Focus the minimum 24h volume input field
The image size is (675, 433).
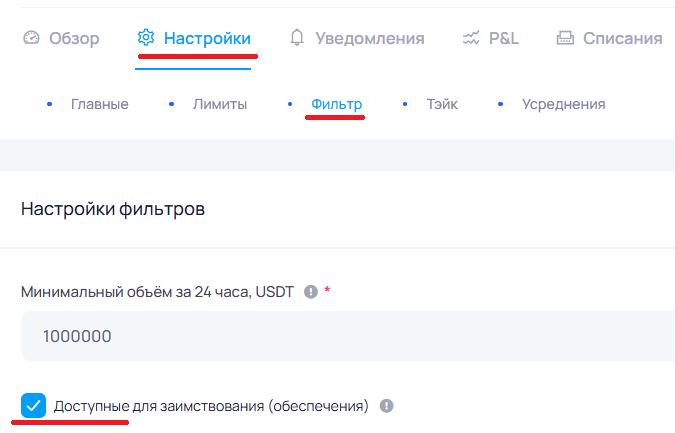[x=340, y=336]
